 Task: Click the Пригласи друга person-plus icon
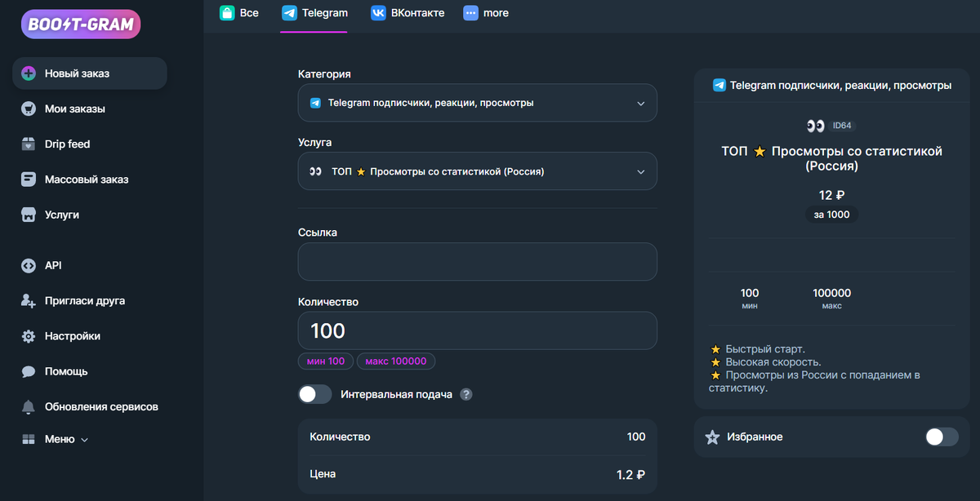coord(29,300)
